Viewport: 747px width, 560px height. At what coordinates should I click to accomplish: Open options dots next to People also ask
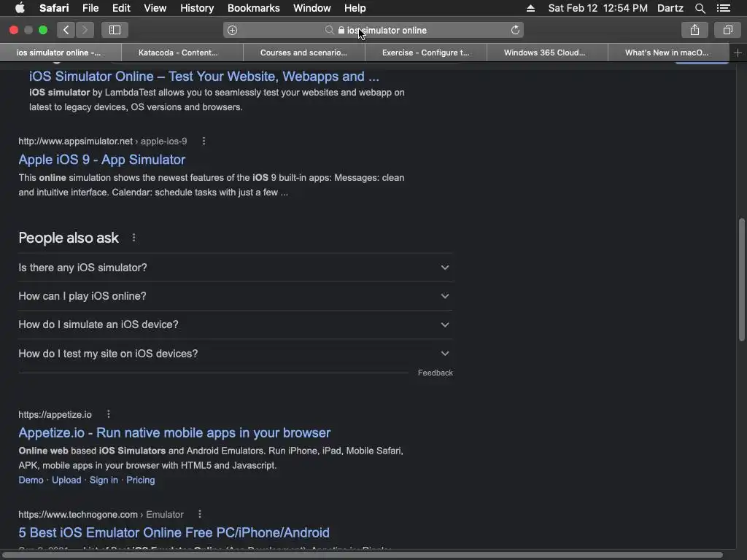click(134, 237)
